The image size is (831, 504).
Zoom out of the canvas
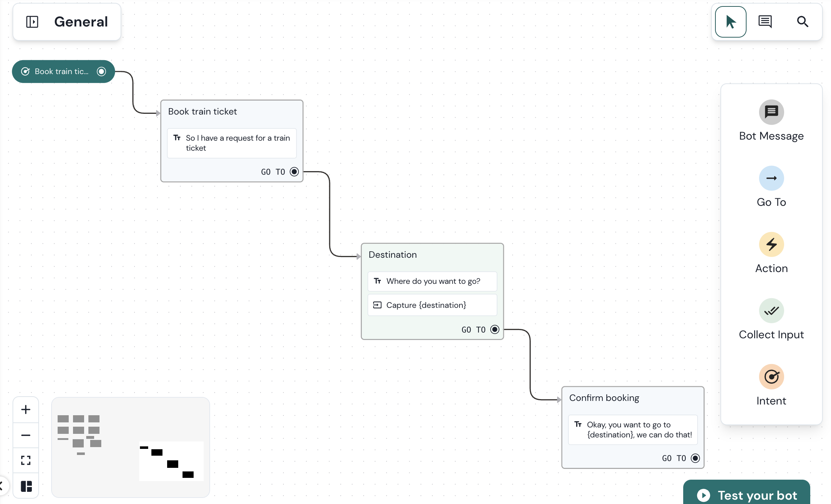(x=26, y=435)
